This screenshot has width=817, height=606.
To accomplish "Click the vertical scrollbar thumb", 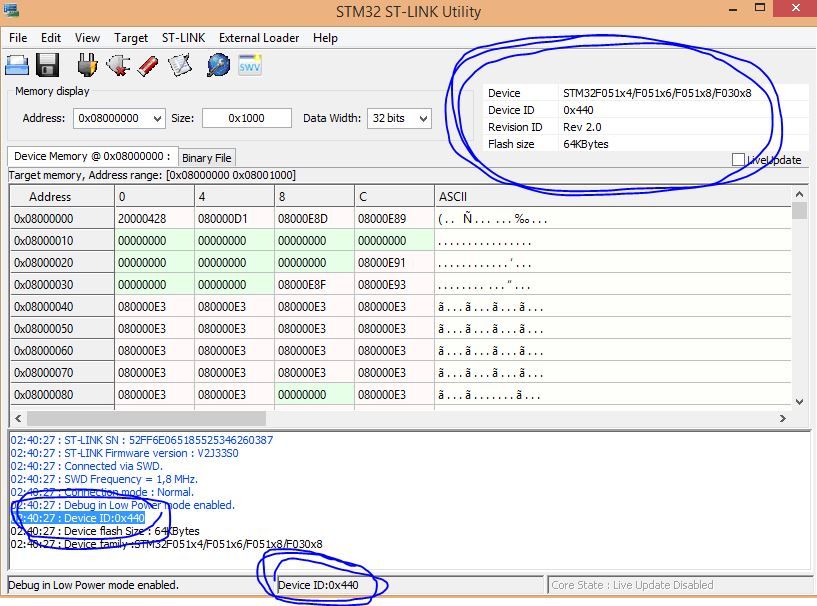I will tap(799, 211).
